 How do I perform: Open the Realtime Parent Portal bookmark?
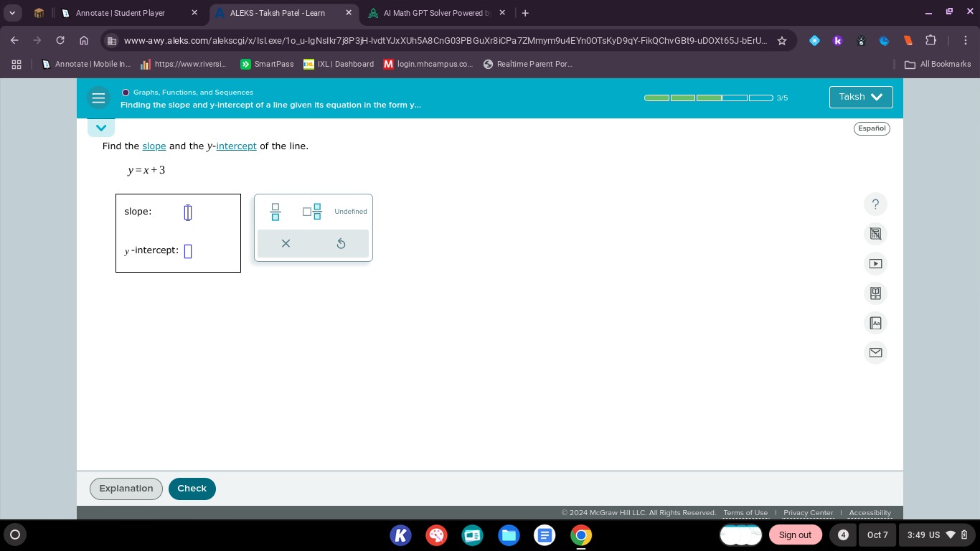(528, 64)
